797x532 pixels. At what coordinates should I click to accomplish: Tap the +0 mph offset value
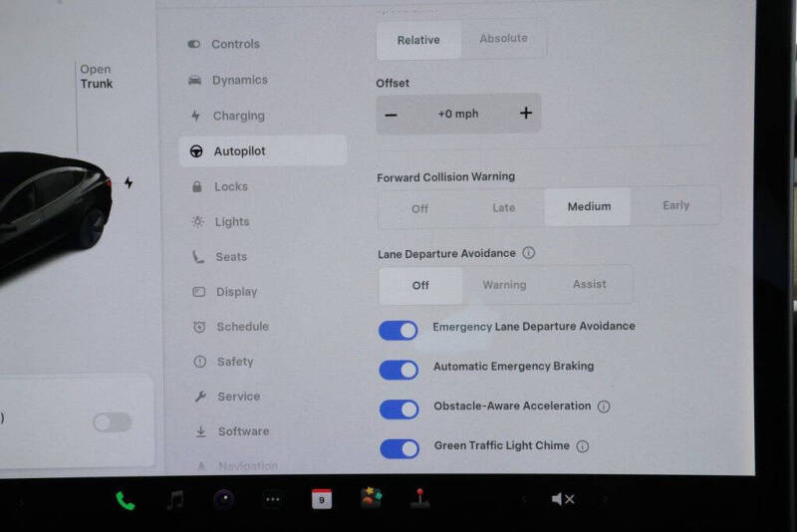pos(458,114)
